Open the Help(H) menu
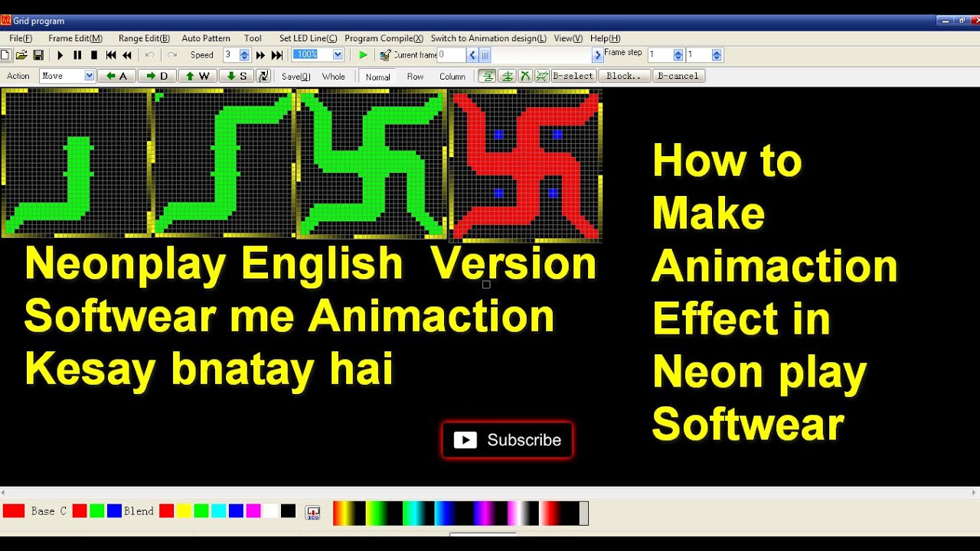This screenshot has height=551, width=980. tap(605, 38)
